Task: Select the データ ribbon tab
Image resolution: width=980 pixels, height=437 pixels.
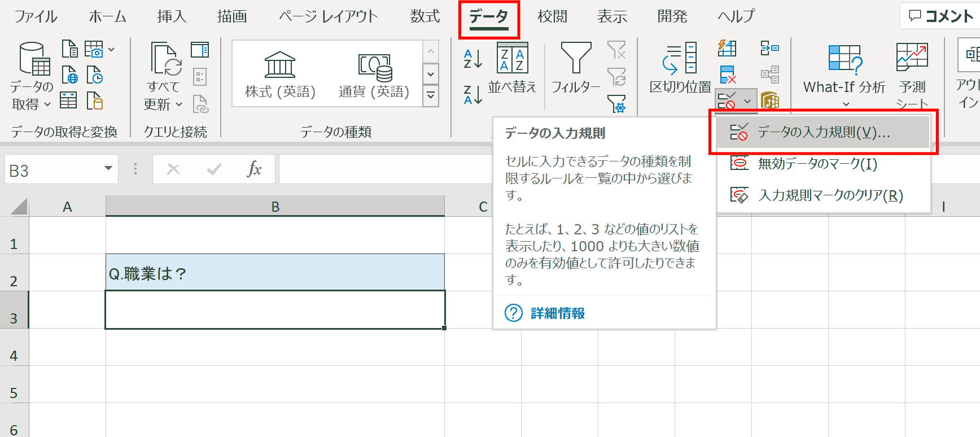Action: click(489, 18)
